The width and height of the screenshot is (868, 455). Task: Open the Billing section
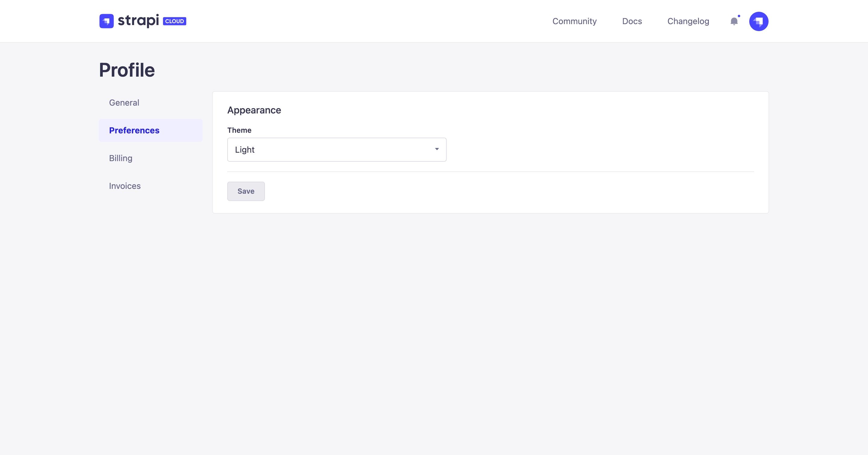click(x=120, y=158)
